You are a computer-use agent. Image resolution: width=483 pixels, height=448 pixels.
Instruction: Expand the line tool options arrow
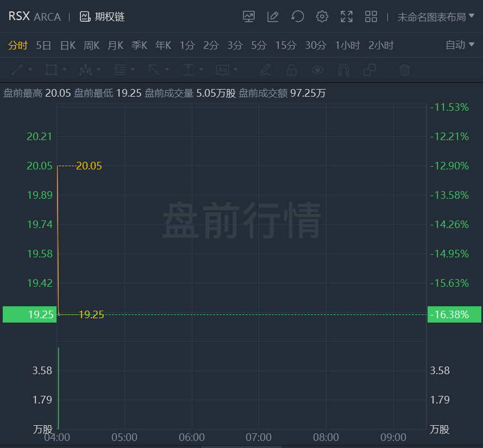pyautogui.click(x=30, y=70)
